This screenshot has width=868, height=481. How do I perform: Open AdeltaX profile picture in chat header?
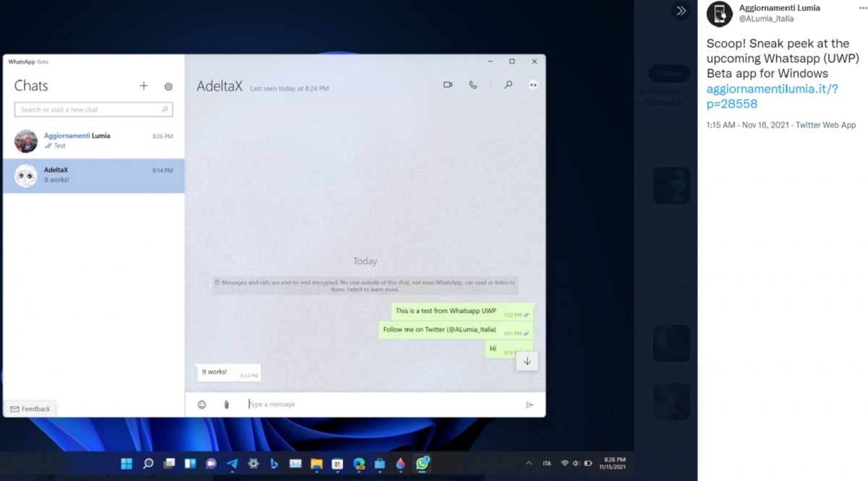pos(533,85)
